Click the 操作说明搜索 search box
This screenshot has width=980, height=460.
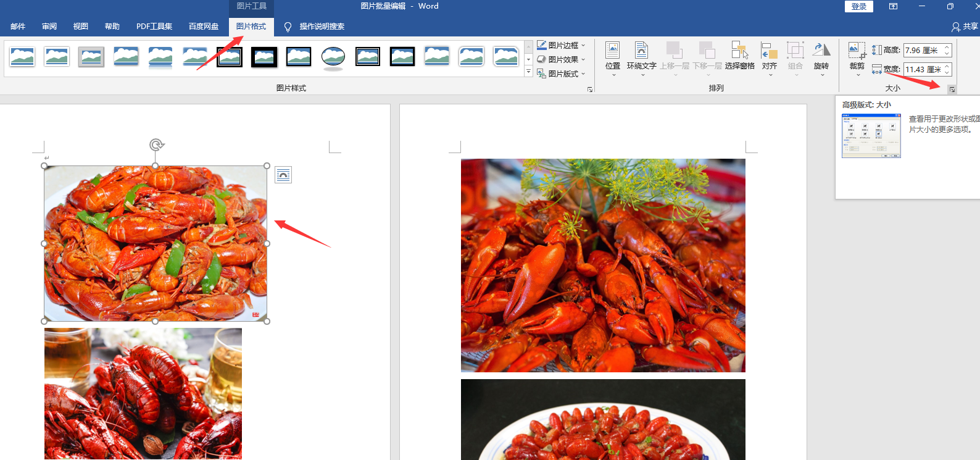[322, 27]
